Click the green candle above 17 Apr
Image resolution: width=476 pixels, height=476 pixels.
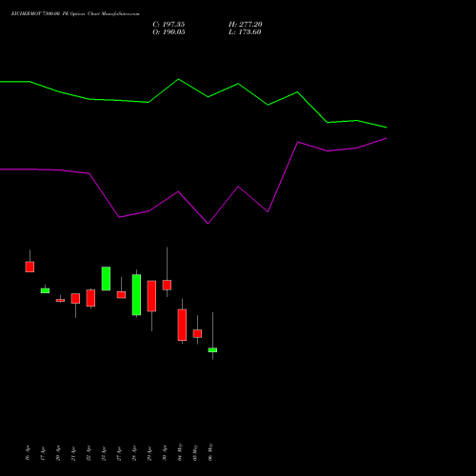coord(45,290)
